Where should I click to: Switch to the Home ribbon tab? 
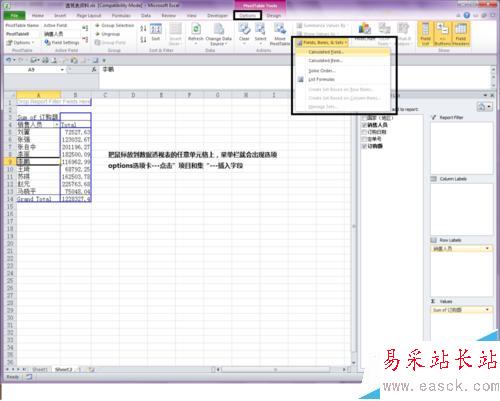coord(38,16)
